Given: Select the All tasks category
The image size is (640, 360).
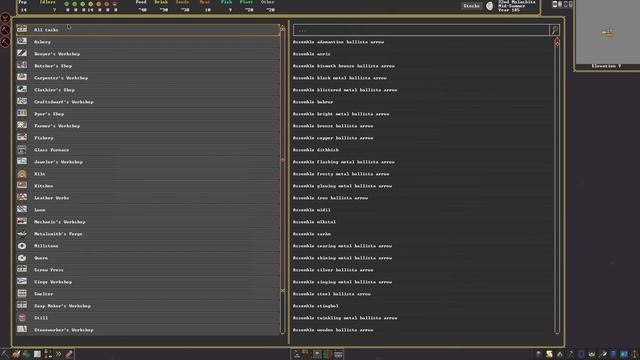Looking at the screenshot, I should 148,30.
